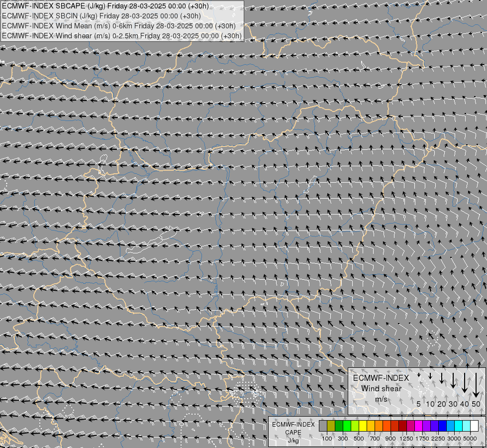The image size is (487, 448).
Task: Select the dark red CAPE legend swatch
Action: (403, 426)
